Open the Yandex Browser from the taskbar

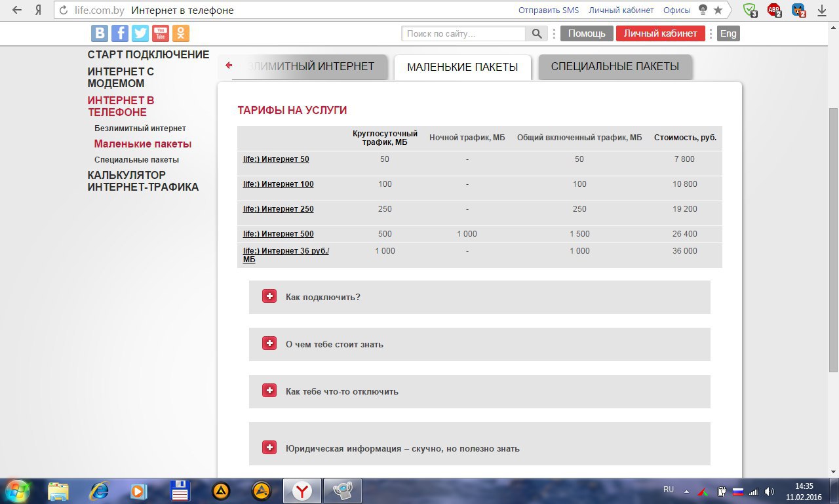point(302,490)
